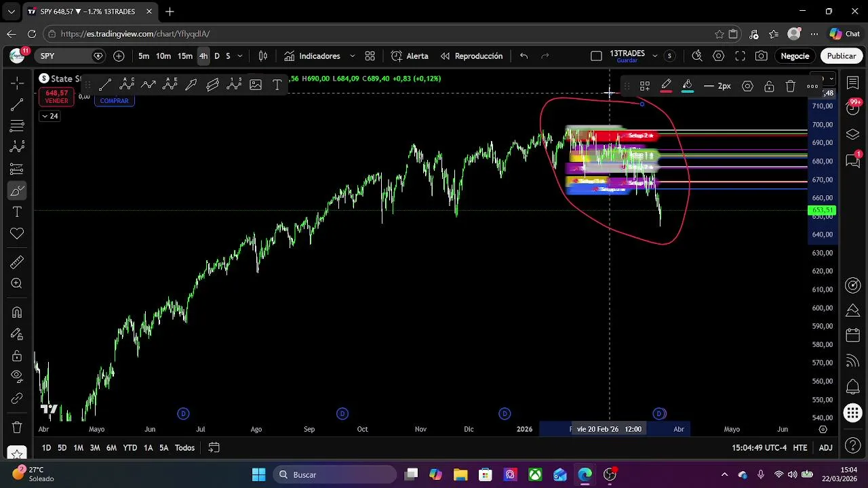
Task: Enter fullscreen mode
Action: point(741,56)
